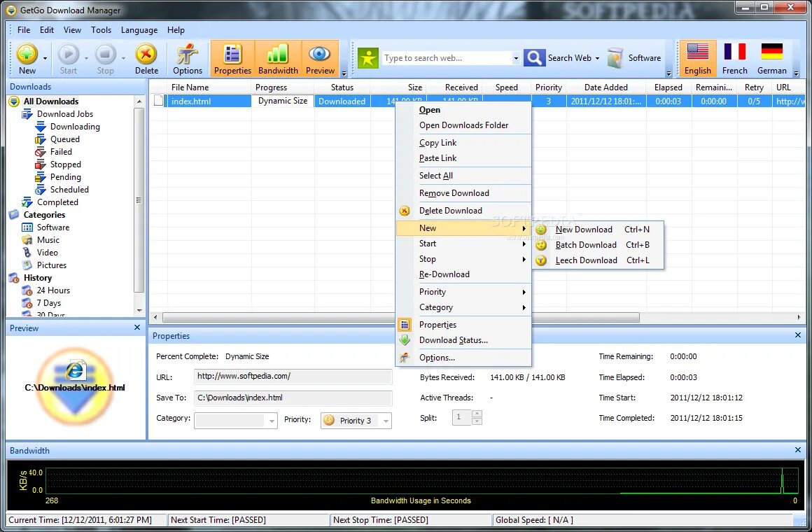Choose Download Status... in context menu
The image size is (812, 532).
coord(463,339)
